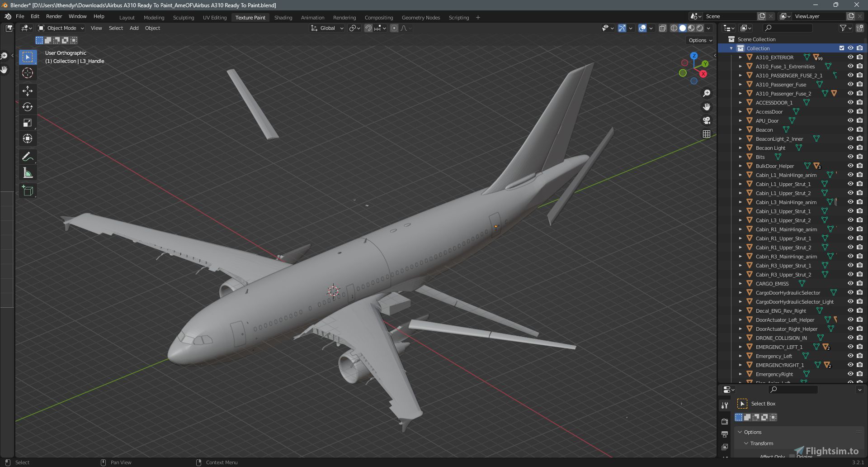Select the Add Cube tool
Image resolution: width=868 pixels, height=467 pixels.
pyautogui.click(x=28, y=191)
